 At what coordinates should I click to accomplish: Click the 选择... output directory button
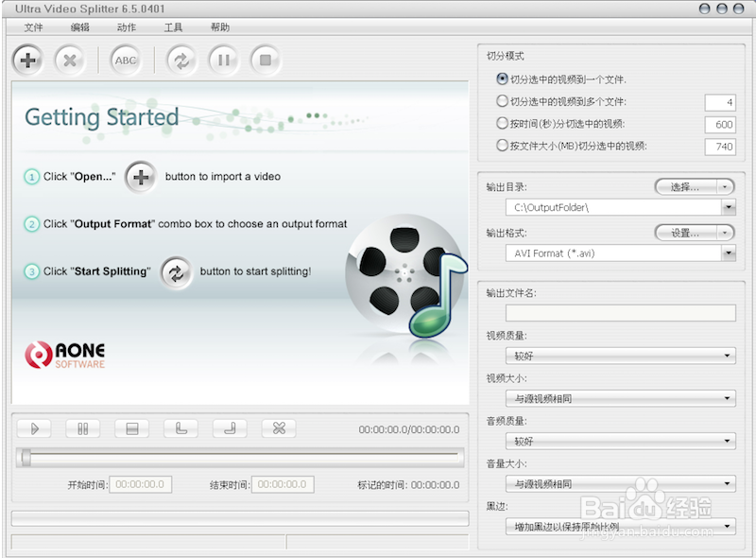(686, 187)
